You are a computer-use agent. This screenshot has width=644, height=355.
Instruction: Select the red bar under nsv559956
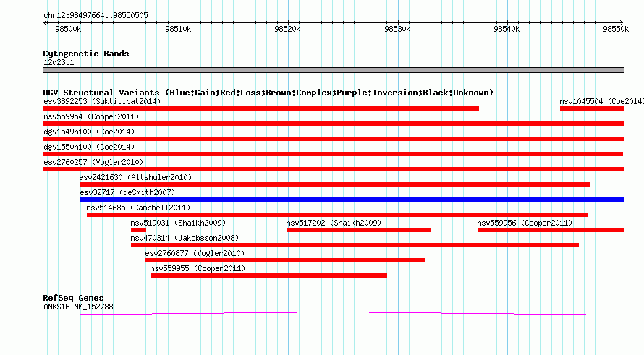[551, 230]
